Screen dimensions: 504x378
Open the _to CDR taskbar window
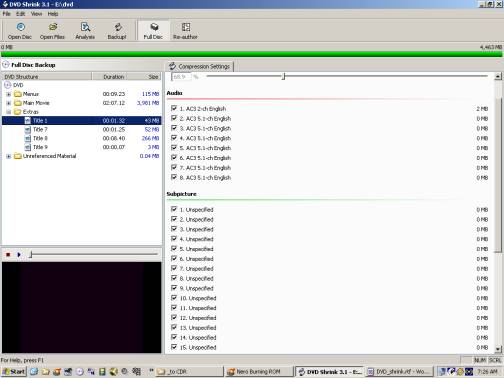point(189,371)
